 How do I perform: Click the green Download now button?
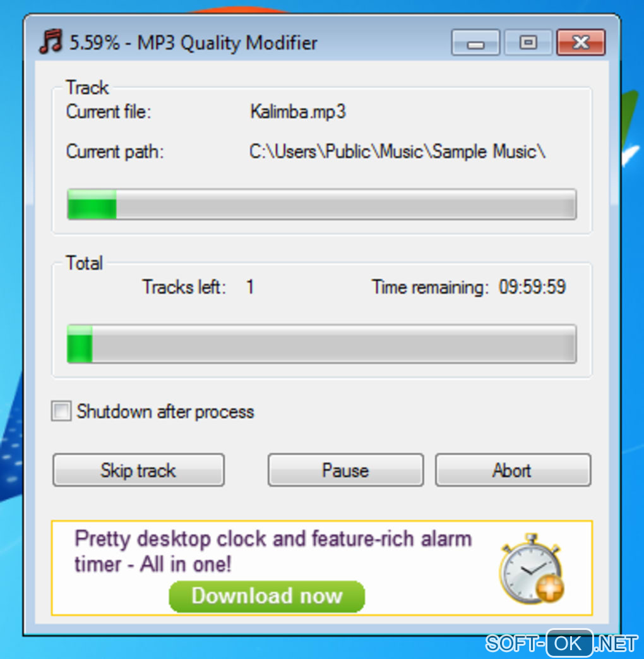click(267, 596)
